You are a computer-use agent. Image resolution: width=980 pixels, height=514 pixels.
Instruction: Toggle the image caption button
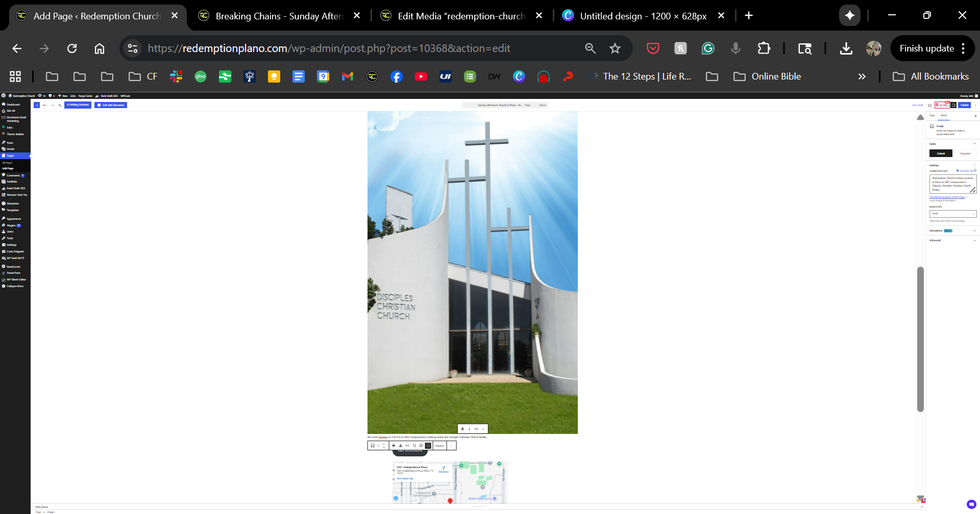pos(428,446)
